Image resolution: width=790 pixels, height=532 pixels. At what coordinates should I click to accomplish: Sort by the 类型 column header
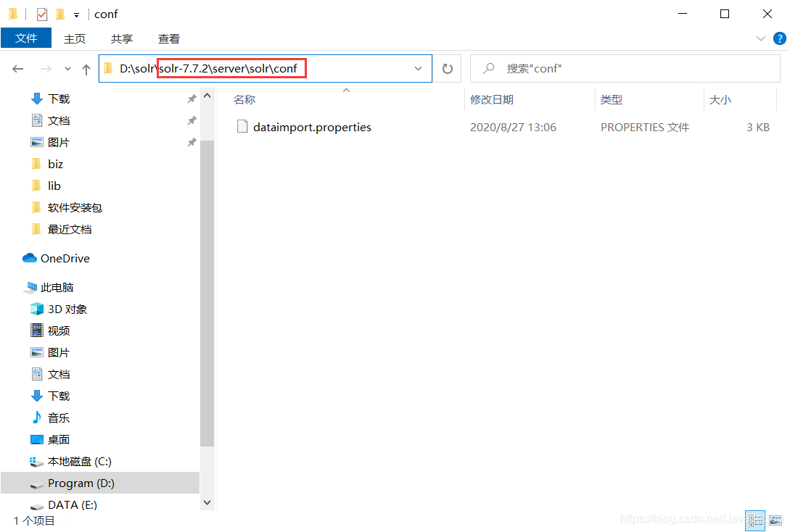(x=612, y=99)
